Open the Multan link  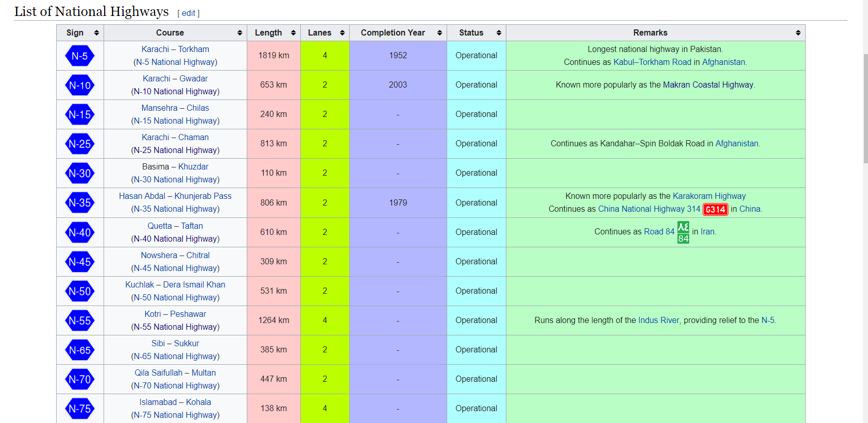point(203,373)
